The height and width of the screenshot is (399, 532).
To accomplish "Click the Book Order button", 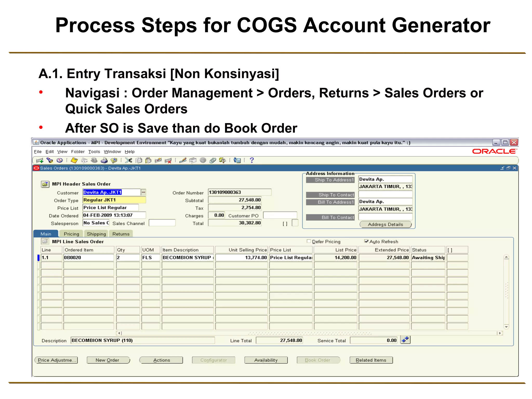I will tap(318, 360).
